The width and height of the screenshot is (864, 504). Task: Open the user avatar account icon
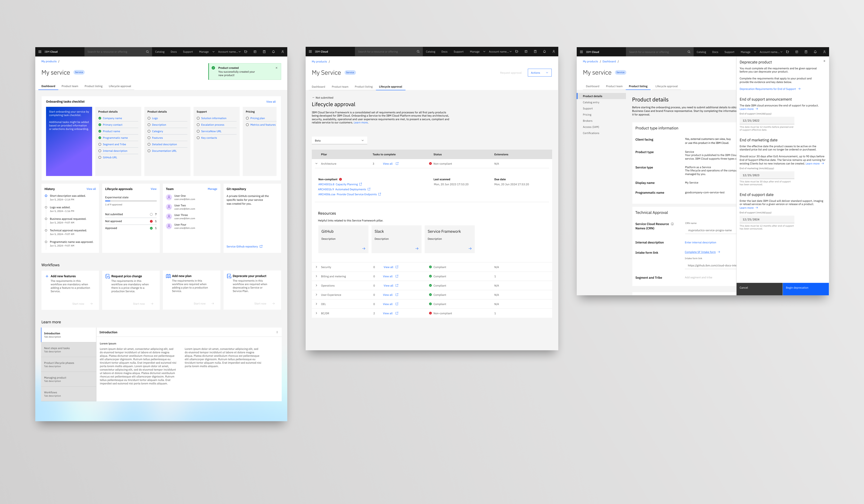[x=282, y=51]
